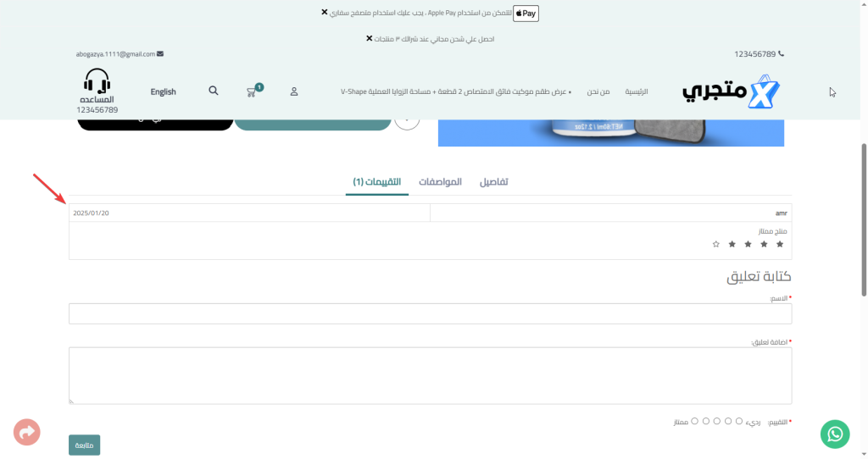Image resolution: width=868 pixels, height=459 pixels.
Task: Open the search magnifier icon in header
Action: click(214, 91)
